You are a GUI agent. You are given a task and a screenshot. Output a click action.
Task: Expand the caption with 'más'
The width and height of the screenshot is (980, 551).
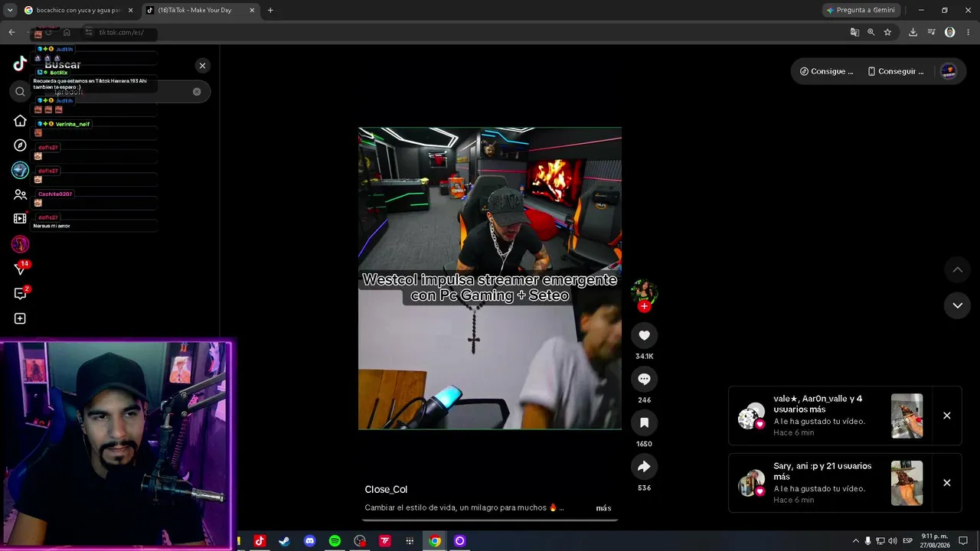[x=603, y=508]
